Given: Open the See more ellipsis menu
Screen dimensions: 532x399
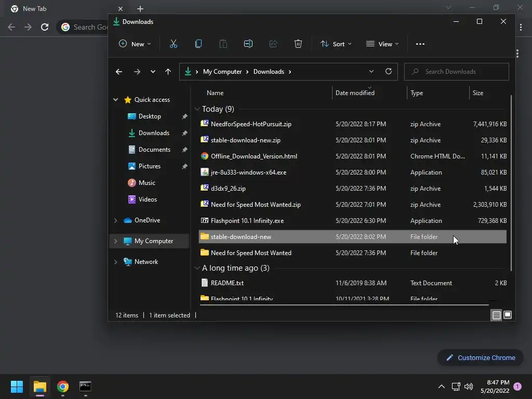Looking at the screenshot, I should (420, 44).
